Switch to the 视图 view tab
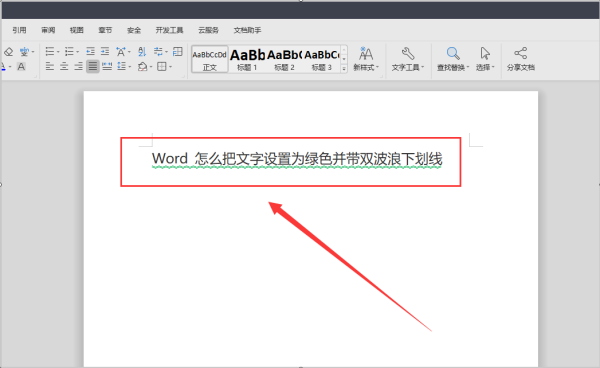Image resolution: width=600 pixels, height=368 pixels. (x=77, y=30)
